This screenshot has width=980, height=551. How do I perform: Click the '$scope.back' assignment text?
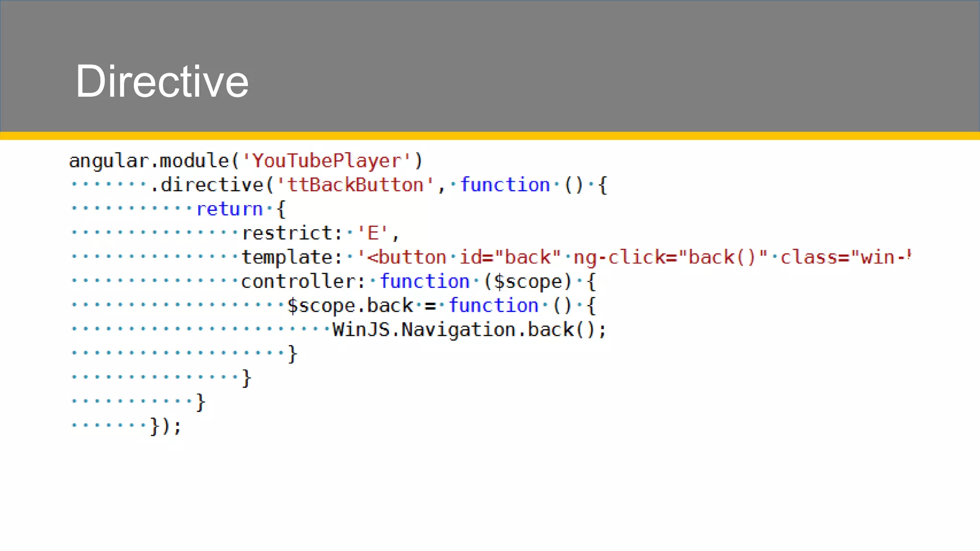(x=350, y=306)
